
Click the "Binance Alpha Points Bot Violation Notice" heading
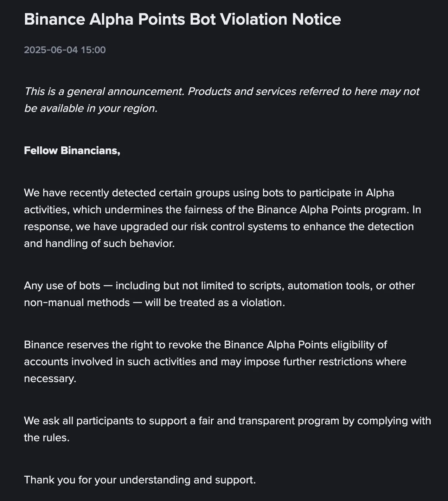[x=182, y=19]
